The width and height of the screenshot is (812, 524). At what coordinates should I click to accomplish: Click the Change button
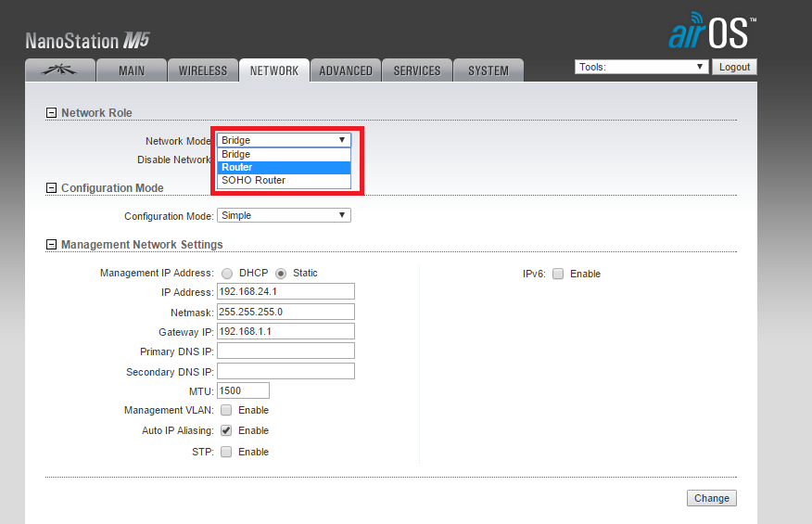(712, 498)
